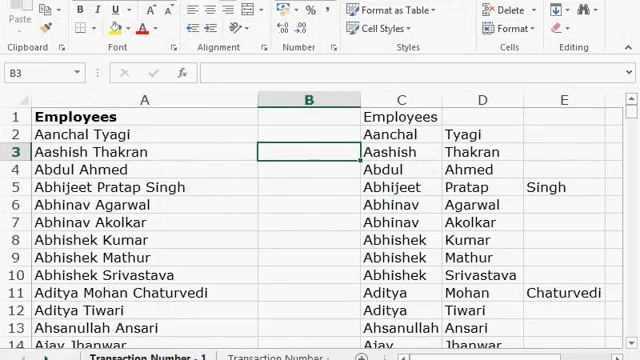
Task: Apply red font color
Action: click(142, 28)
